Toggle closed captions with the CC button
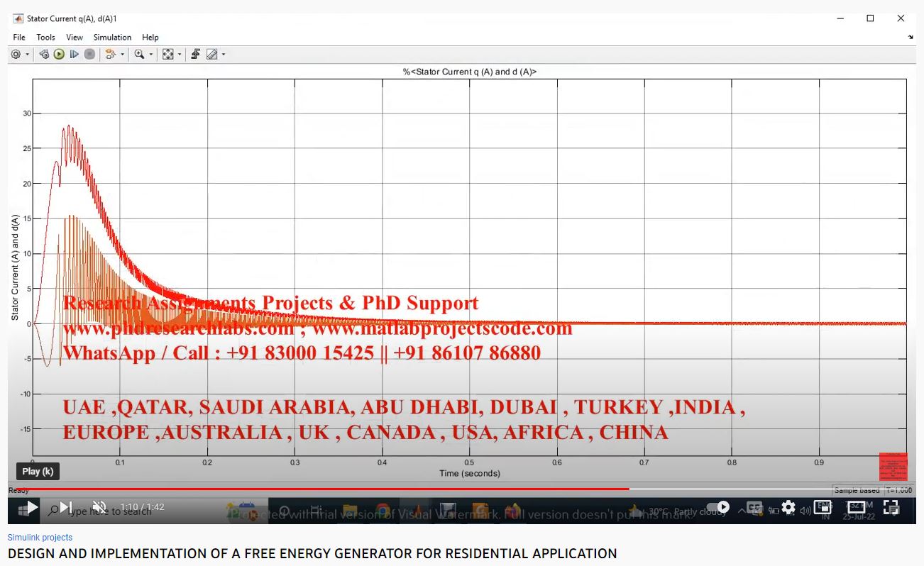 click(x=754, y=508)
